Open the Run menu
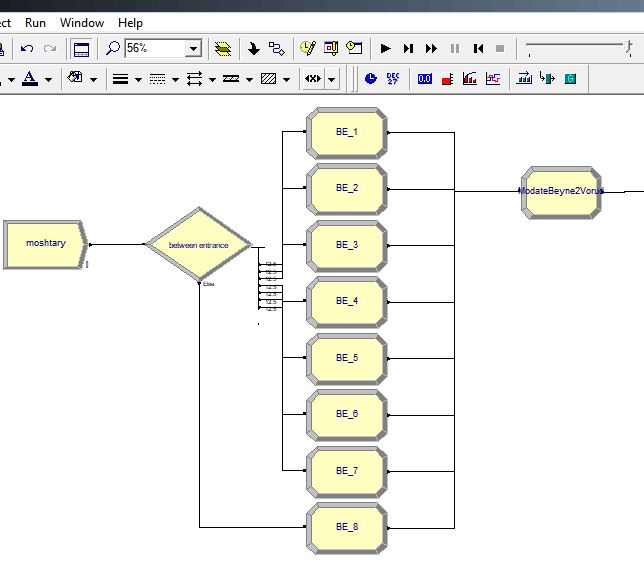The height and width of the screenshot is (566, 644). tap(35, 23)
